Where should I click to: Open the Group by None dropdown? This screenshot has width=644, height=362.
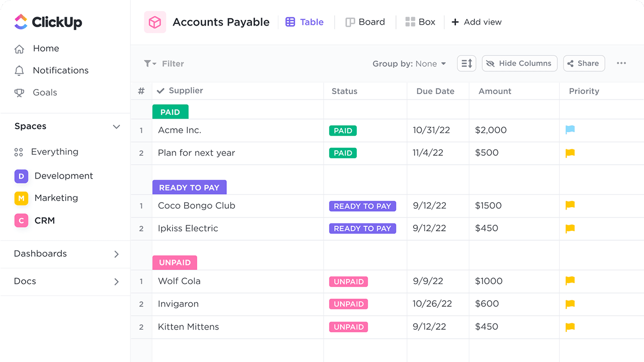409,64
